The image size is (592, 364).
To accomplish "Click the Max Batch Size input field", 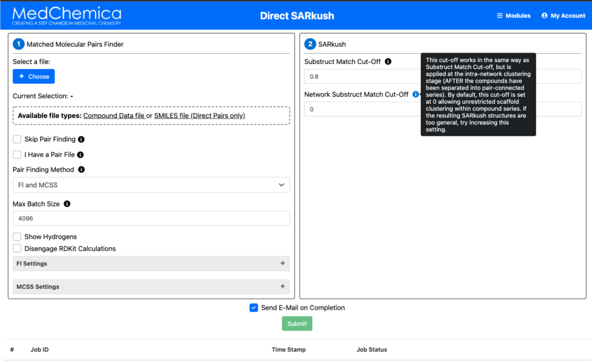I will coord(151,218).
